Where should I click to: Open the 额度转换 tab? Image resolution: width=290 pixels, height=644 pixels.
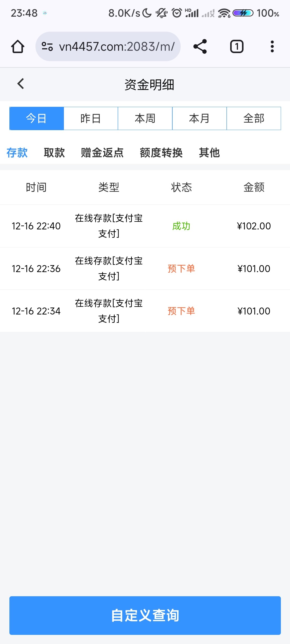point(161,153)
